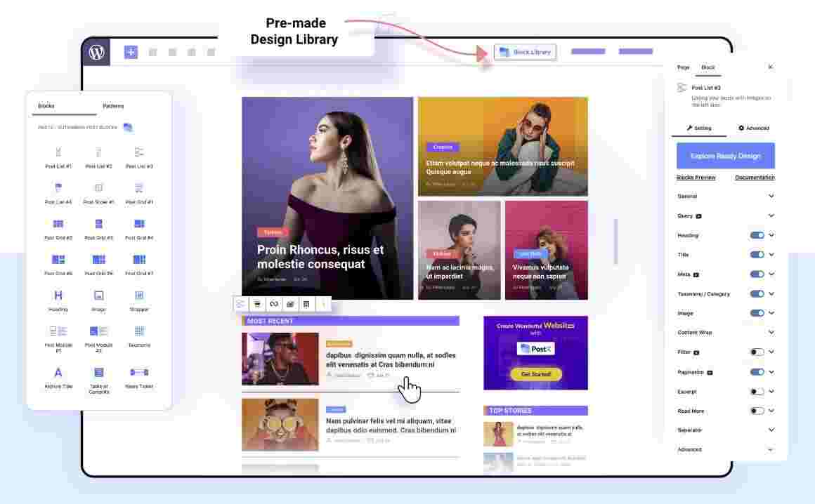Click the Block Library button
815x504 pixels.
[525, 52]
